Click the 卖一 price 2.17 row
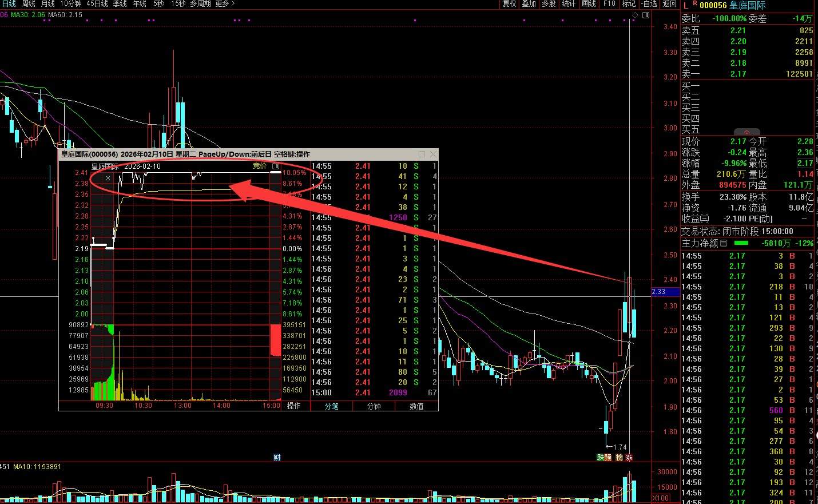 pyautogui.click(x=747, y=74)
